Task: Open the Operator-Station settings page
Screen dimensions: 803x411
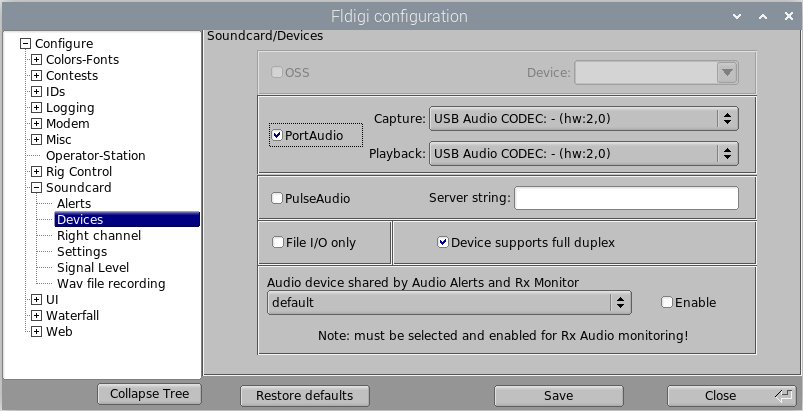Action: 95,156
